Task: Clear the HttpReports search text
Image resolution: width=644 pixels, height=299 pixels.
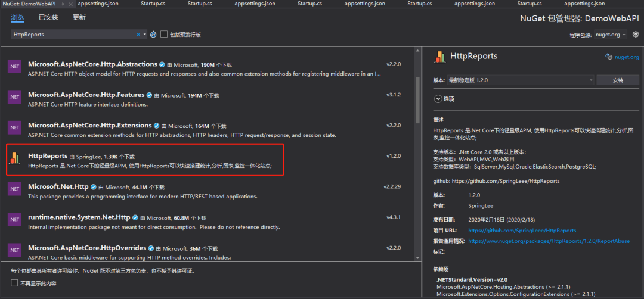Action: (138, 35)
